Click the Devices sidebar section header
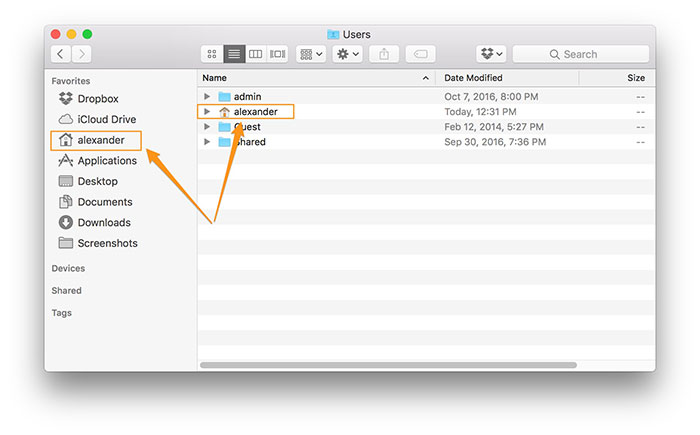The width and height of the screenshot is (700, 435). click(x=68, y=268)
